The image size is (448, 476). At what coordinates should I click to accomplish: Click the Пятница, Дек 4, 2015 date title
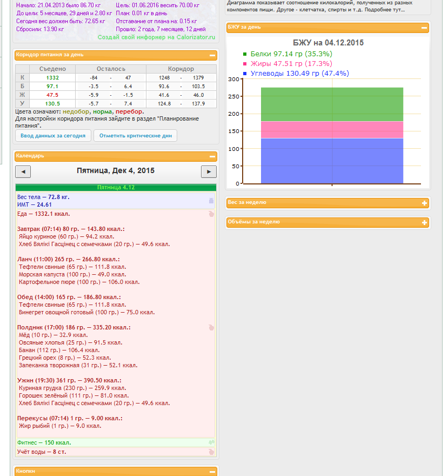pyautogui.click(x=116, y=170)
